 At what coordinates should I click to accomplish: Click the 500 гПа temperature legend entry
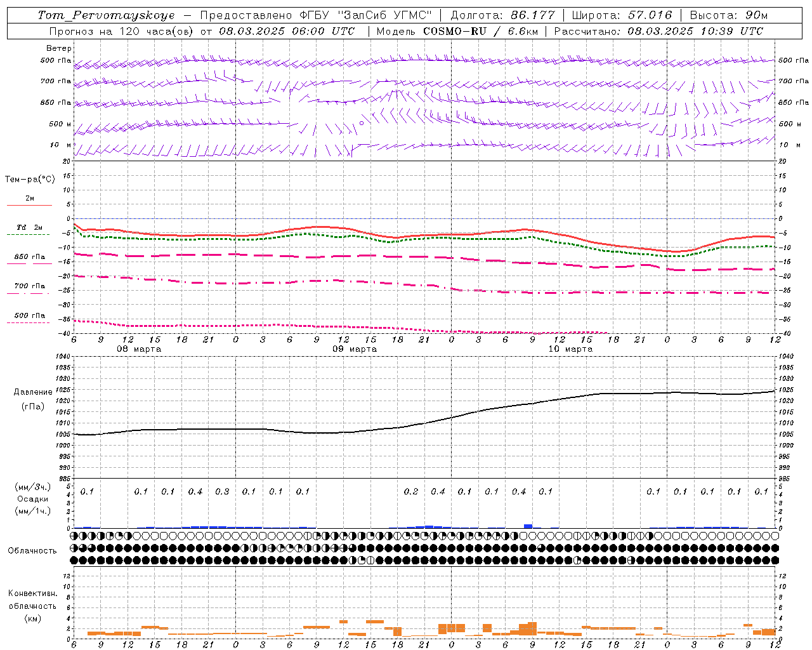(30, 315)
